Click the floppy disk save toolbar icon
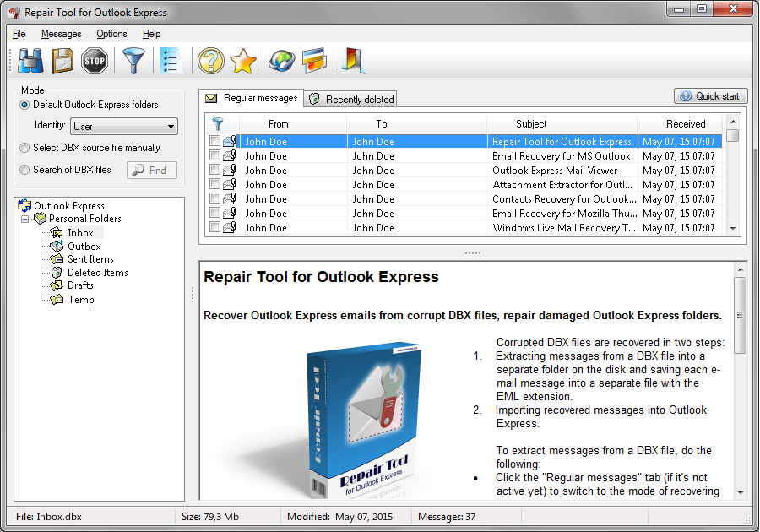The height and width of the screenshot is (532, 760). (x=62, y=61)
